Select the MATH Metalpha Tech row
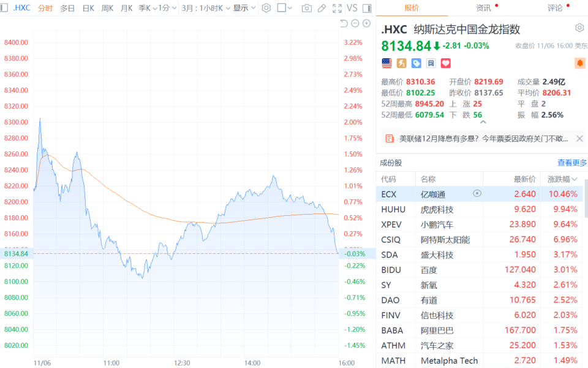The height and width of the screenshot is (368, 588). click(480, 360)
